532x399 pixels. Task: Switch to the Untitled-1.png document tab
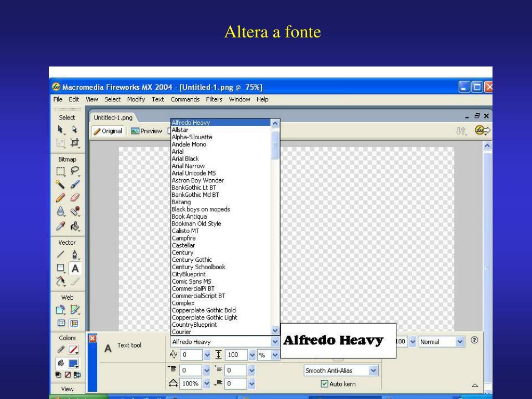coord(113,118)
